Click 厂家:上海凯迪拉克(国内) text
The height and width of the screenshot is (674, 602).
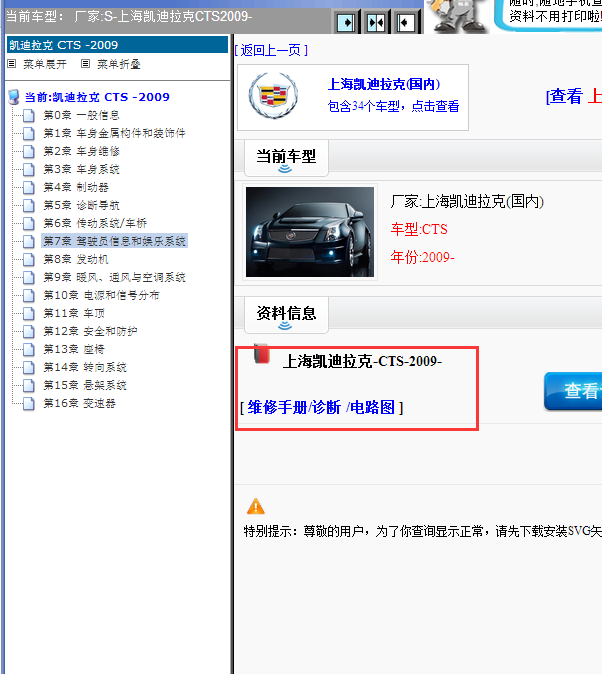tap(467, 201)
